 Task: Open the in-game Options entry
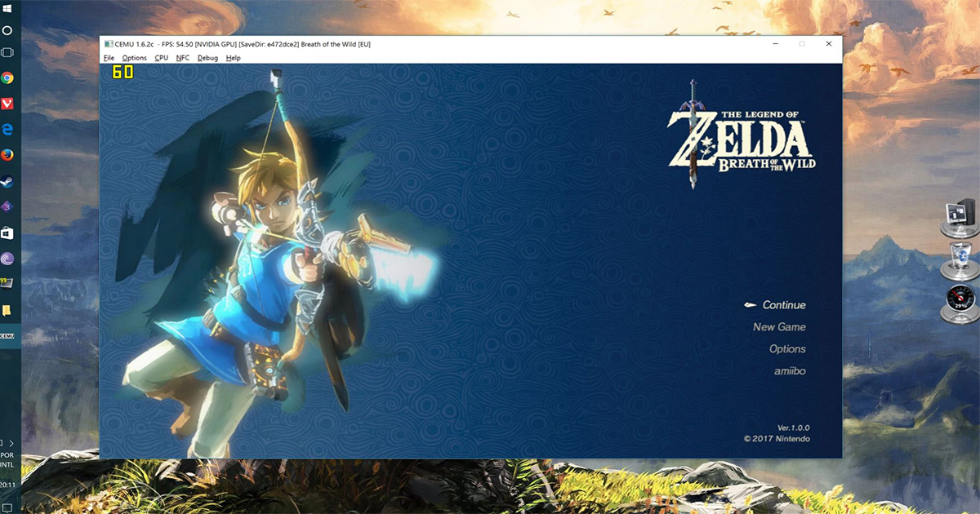point(787,349)
